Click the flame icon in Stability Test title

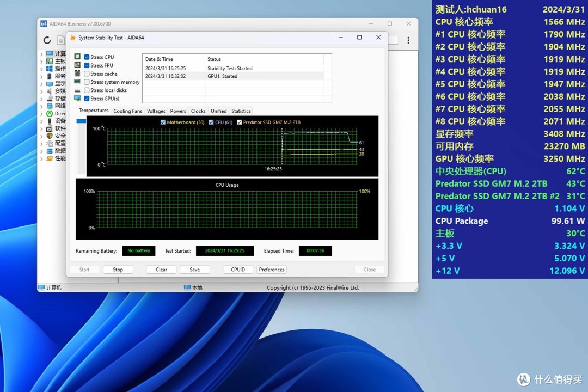pyautogui.click(x=73, y=38)
